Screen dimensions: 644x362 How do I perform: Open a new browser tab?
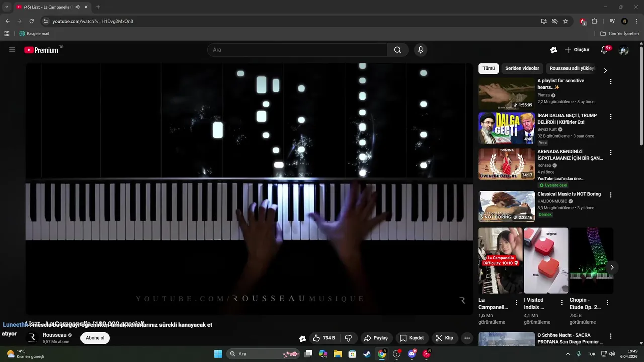pyautogui.click(x=98, y=7)
